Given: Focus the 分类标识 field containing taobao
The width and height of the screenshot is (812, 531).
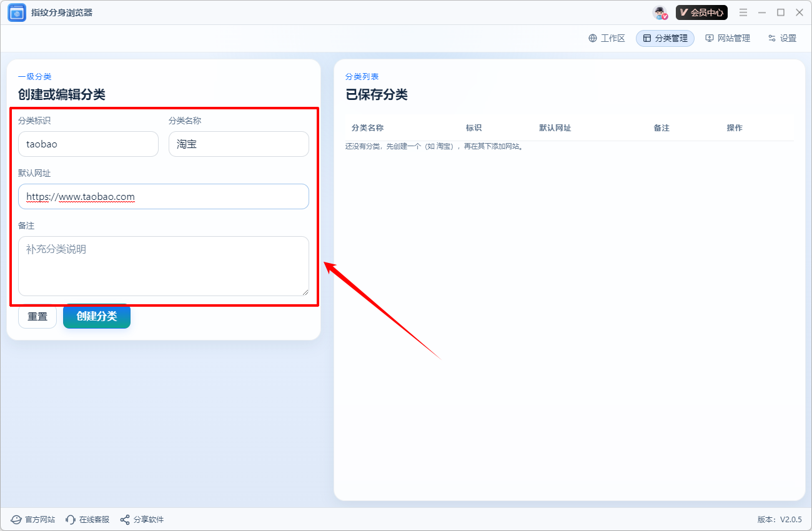Looking at the screenshot, I should 88,144.
